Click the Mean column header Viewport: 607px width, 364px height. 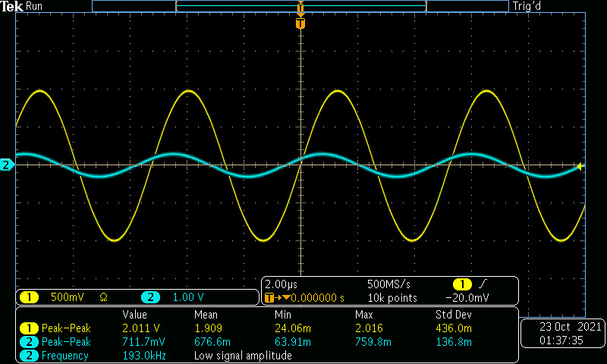[206, 315]
